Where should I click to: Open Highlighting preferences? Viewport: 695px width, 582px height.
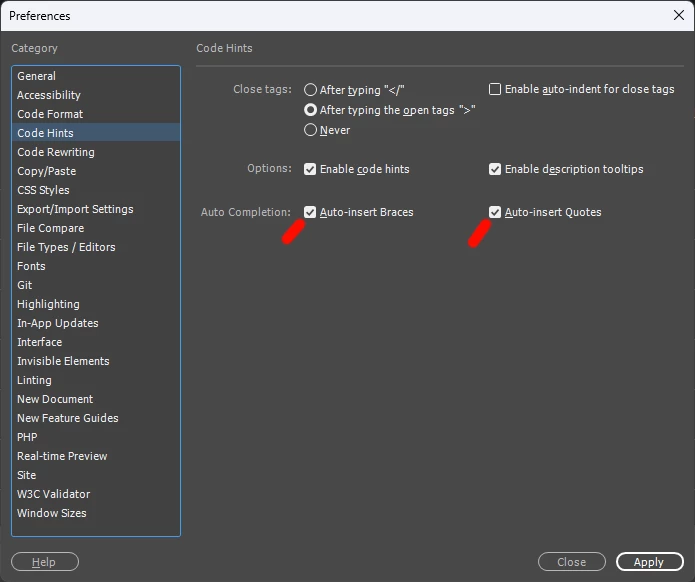click(x=96, y=304)
